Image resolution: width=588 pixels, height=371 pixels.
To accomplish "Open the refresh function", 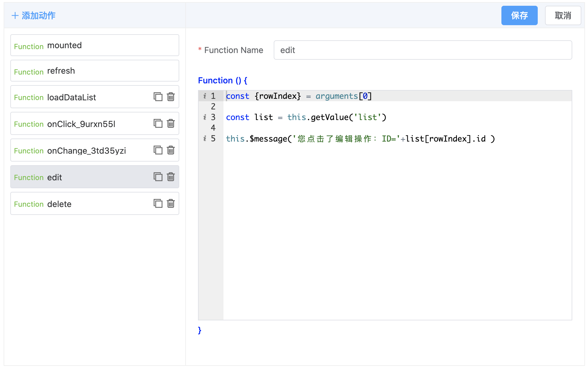I will [x=94, y=71].
